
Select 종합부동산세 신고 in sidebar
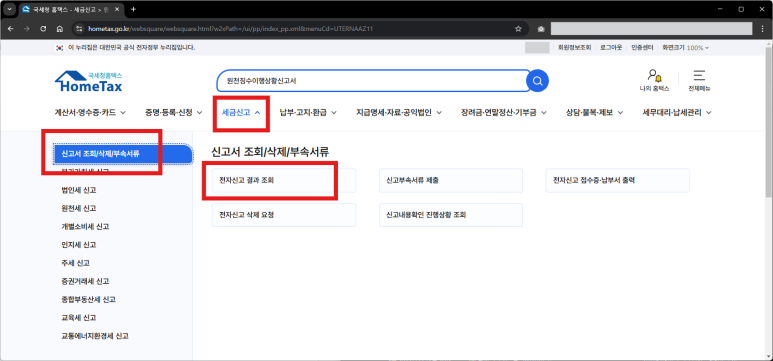pyautogui.click(x=89, y=299)
